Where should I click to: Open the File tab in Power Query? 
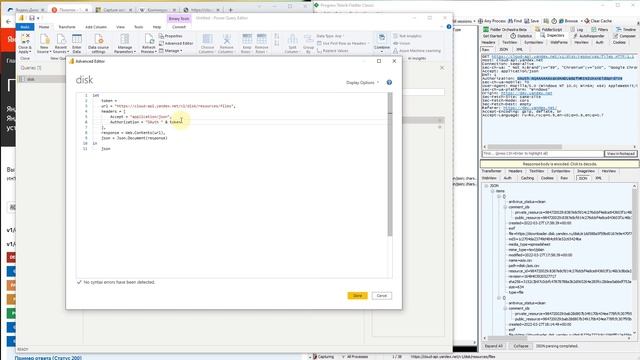tap(25, 27)
